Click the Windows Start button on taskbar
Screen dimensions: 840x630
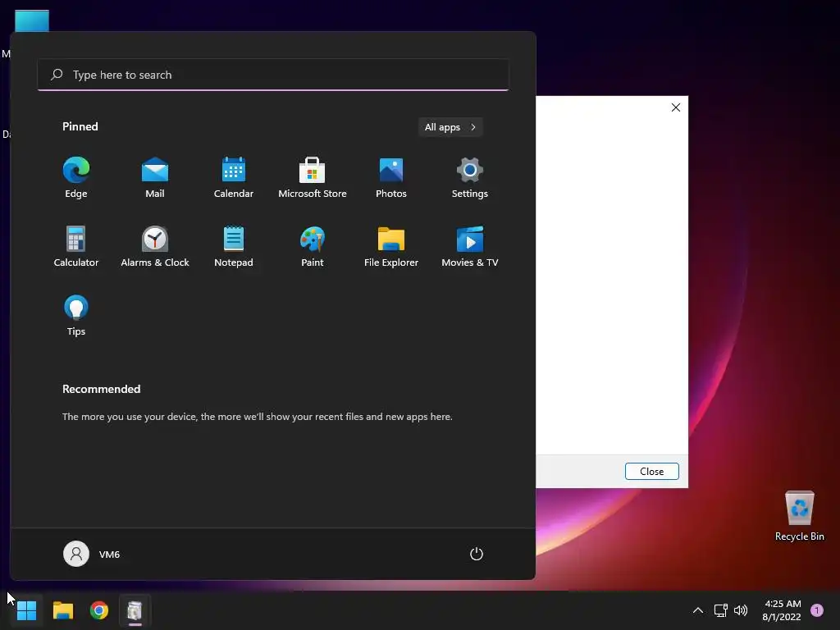tap(26, 610)
